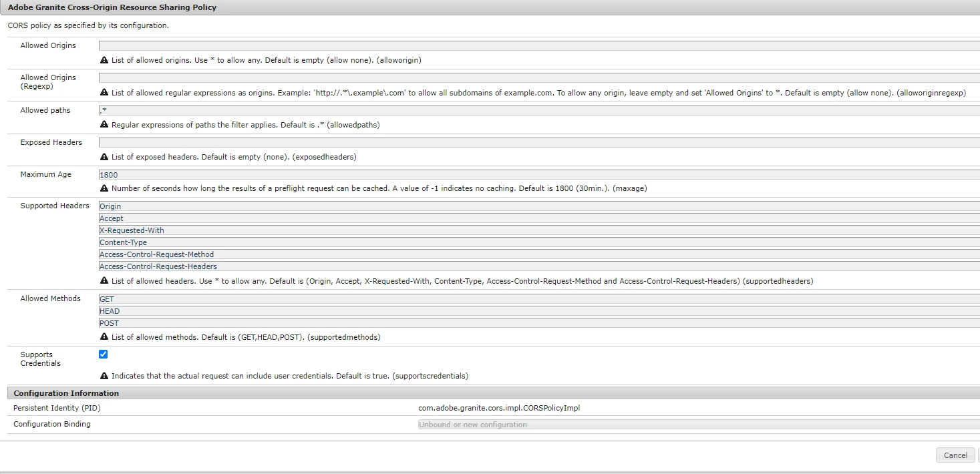Click the Adobe Granite Cross-Origin Resource Sharing Policy title
Screen dimensions: 980x474
point(112,7)
